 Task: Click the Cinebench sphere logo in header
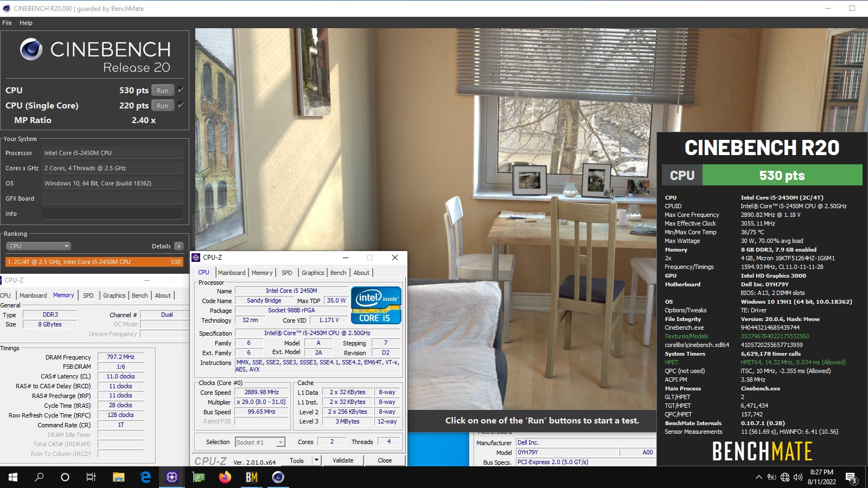point(31,49)
